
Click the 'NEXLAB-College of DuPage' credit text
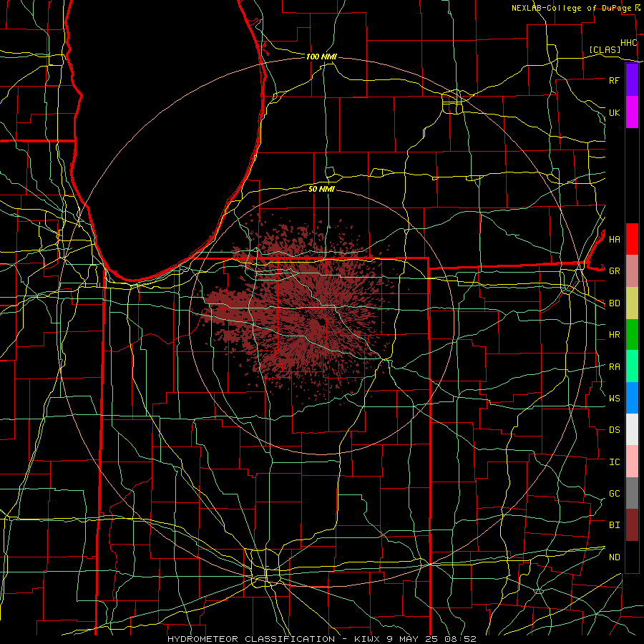(x=571, y=8)
